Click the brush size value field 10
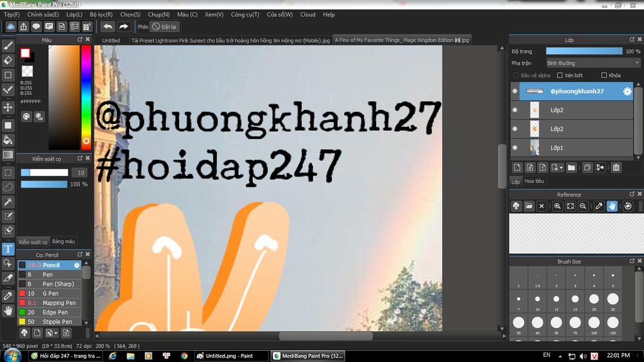 (80, 173)
